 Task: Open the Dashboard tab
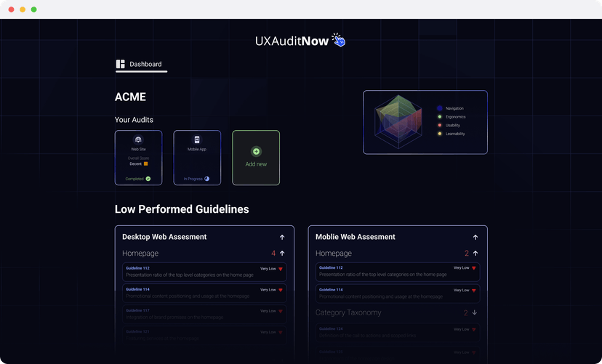[145, 64]
